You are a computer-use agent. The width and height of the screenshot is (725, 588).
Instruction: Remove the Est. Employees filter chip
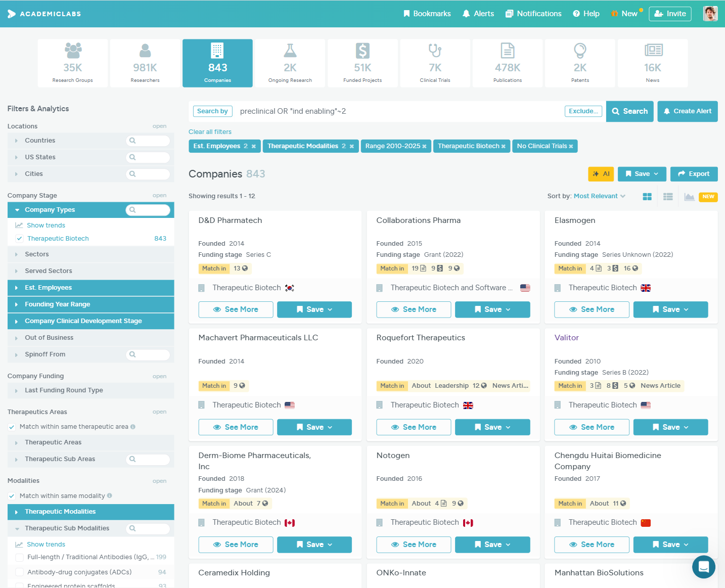click(254, 147)
